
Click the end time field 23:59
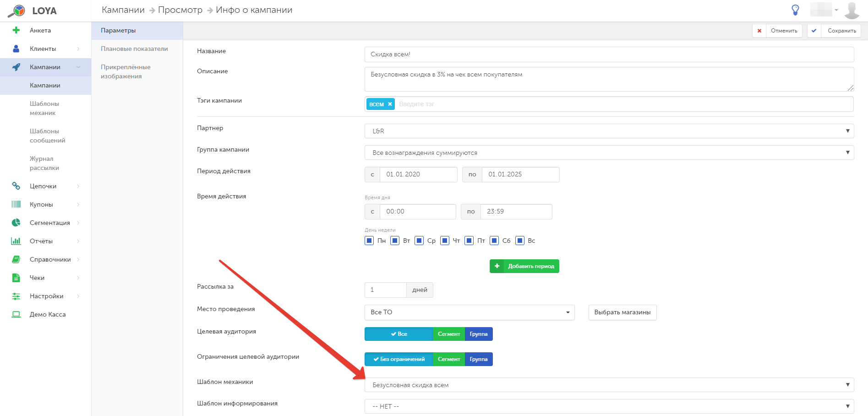(516, 212)
